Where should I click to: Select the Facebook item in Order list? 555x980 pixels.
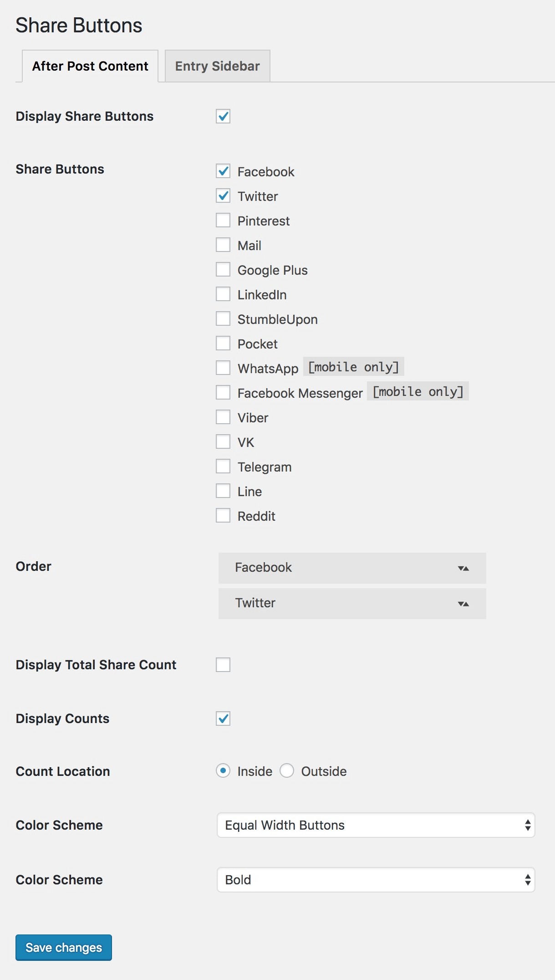click(x=352, y=568)
